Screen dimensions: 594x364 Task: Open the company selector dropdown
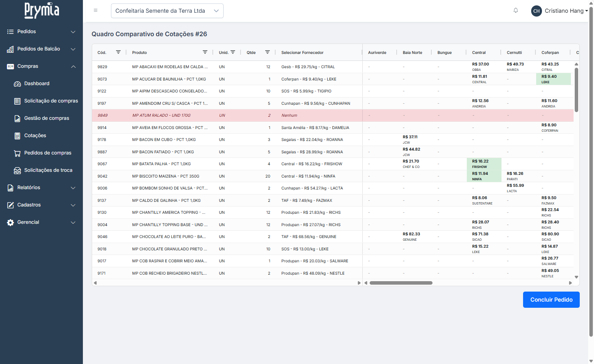tap(167, 11)
